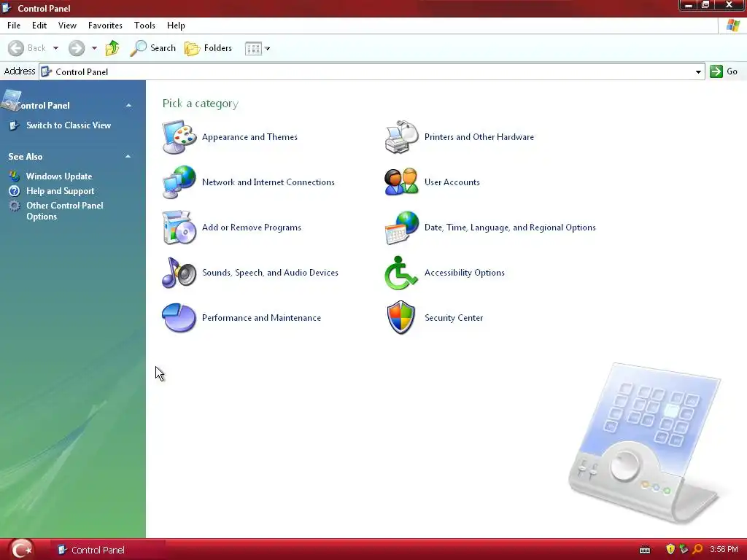Viewport: 747px width, 560px height.
Task: Open the Back button history dropdown arrow
Action: pos(55,48)
